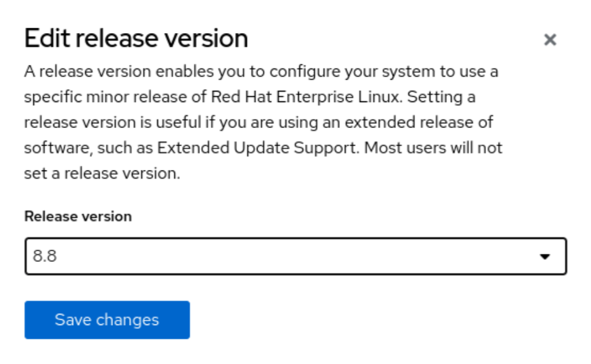
Task: Click the "Release version" field label
Action: tap(78, 217)
